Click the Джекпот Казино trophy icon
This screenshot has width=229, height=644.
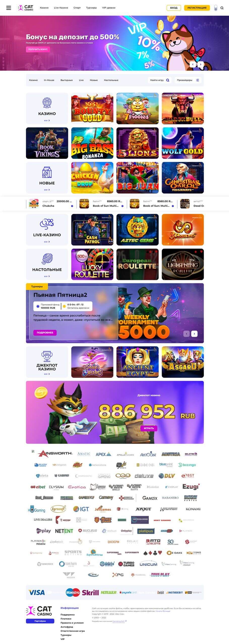pyautogui.click(x=47, y=356)
